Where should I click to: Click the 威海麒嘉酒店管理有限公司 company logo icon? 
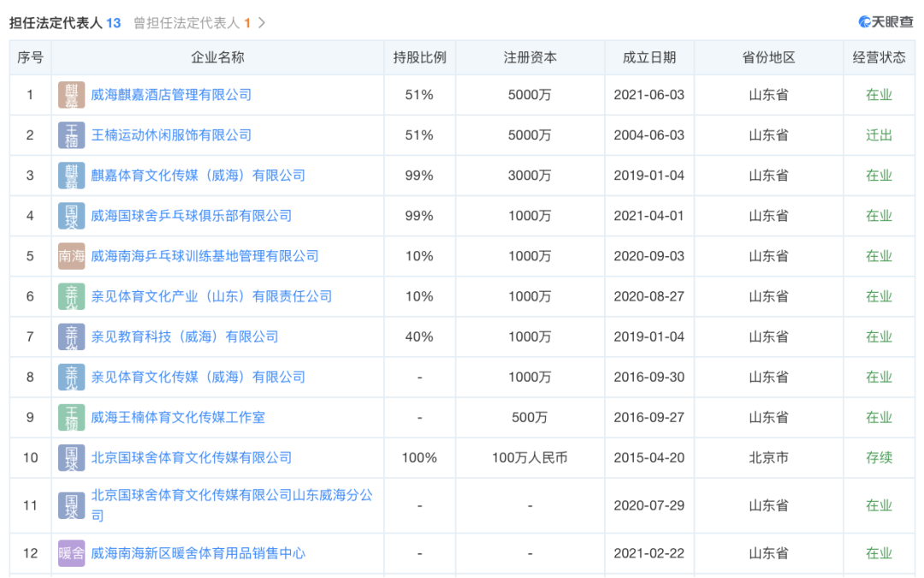coord(71,95)
